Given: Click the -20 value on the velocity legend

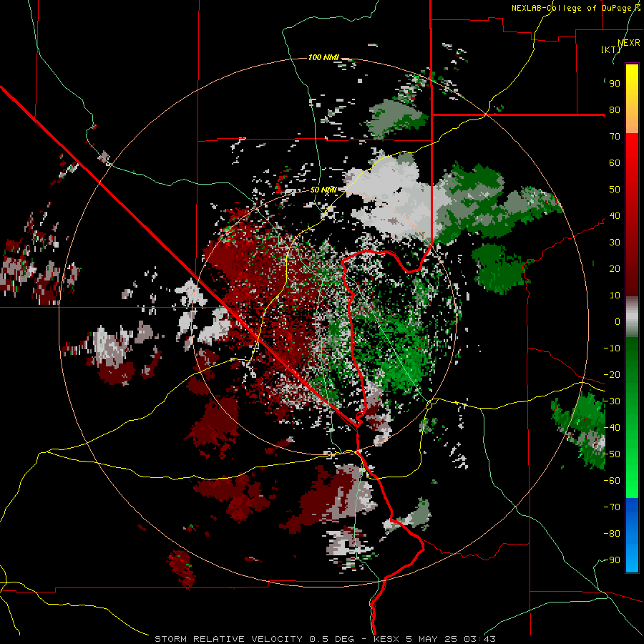Looking at the screenshot, I should tap(612, 375).
